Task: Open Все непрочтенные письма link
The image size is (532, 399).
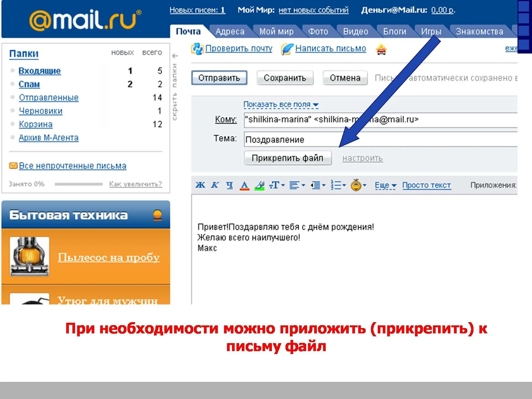Action: pos(73,166)
